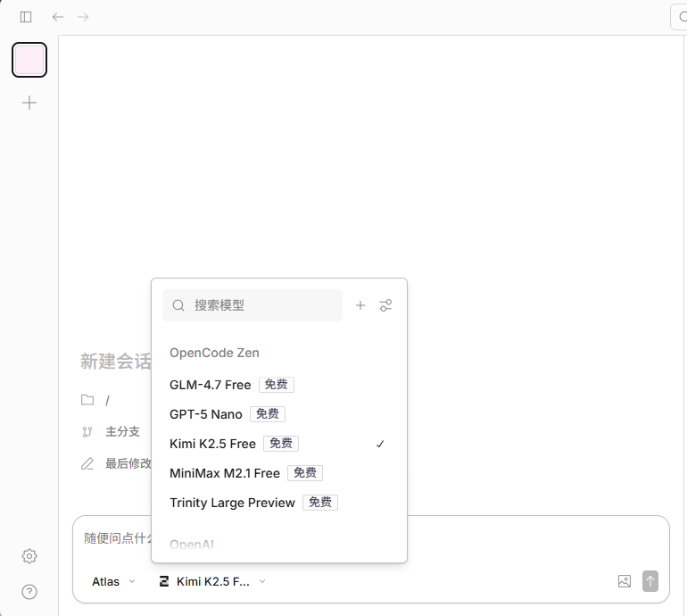This screenshot has width=687, height=616.
Task: Click the OpenAI group header
Action: [192, 545]
